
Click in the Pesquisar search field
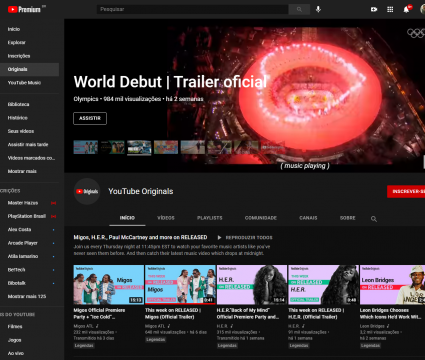point(192,9)
